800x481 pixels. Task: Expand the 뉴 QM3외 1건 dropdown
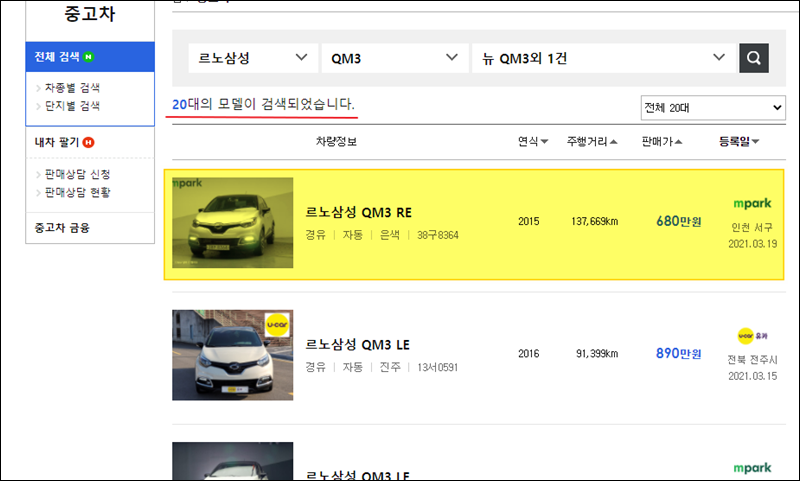(604, 58)
